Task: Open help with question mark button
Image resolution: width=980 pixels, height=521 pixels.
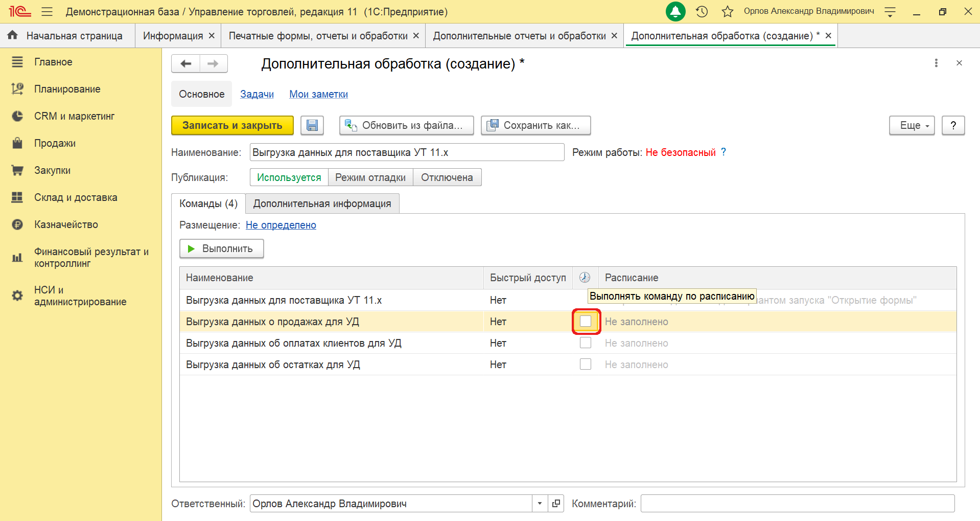Action: click(953, 125)
